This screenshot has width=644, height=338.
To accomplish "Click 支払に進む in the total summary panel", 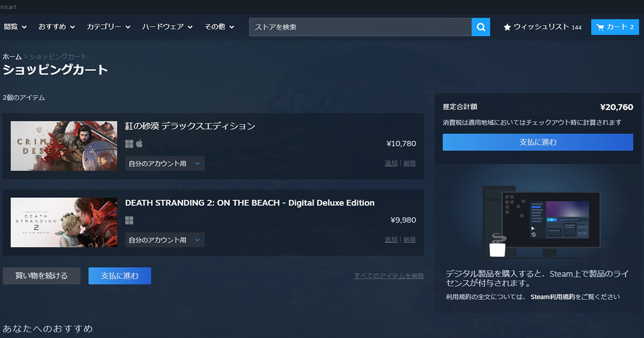I will click(x=538, y=142).
